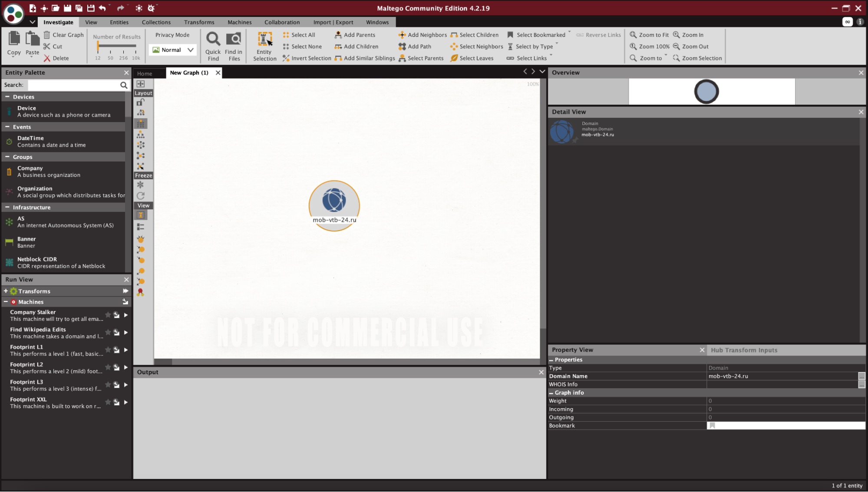Screen dimensions: 868x492
Task: Click the Zoom to Fit icon
Action: pyautogui.click(x=633, y=35)
